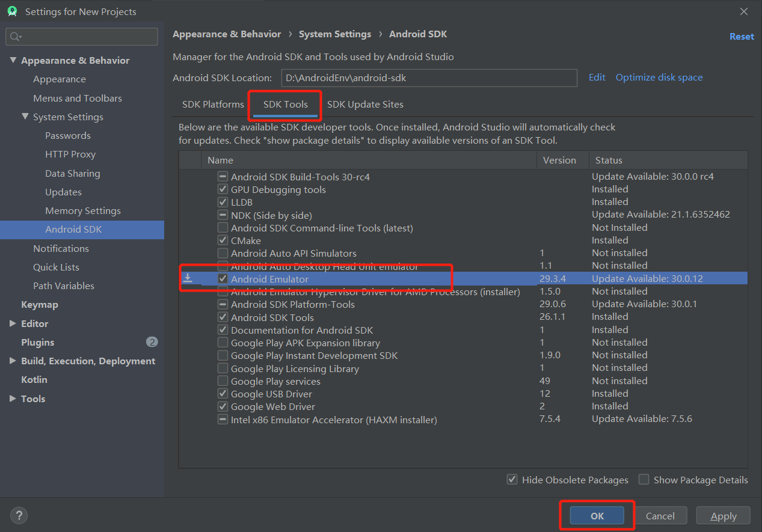
Task: Open Appearance settings page
Action: pyautogui.click(x=60, y=79)
